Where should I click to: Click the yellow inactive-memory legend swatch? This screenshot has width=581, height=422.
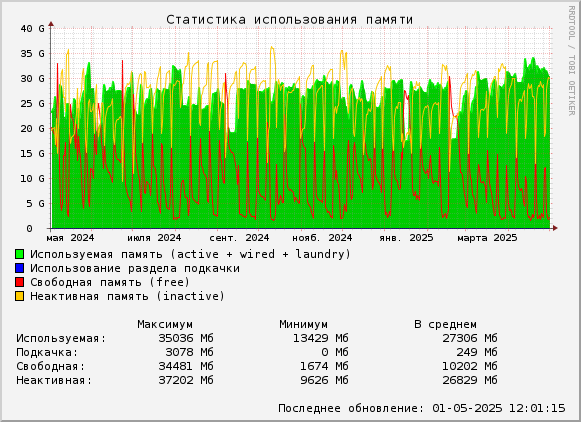coord(20,296)
